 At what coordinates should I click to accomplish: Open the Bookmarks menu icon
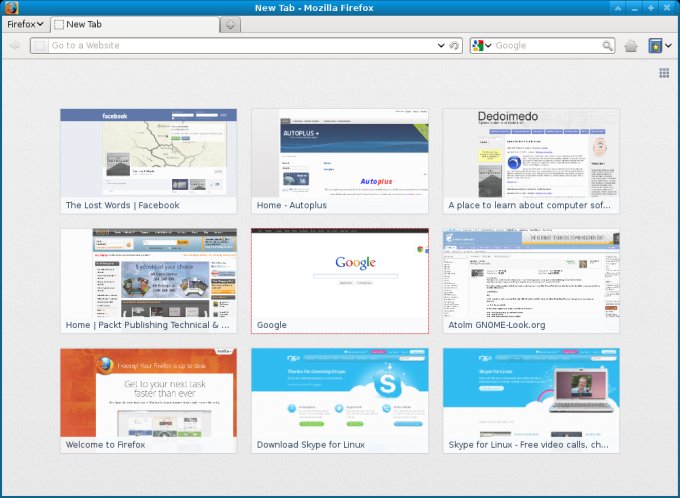click(655, 46)
